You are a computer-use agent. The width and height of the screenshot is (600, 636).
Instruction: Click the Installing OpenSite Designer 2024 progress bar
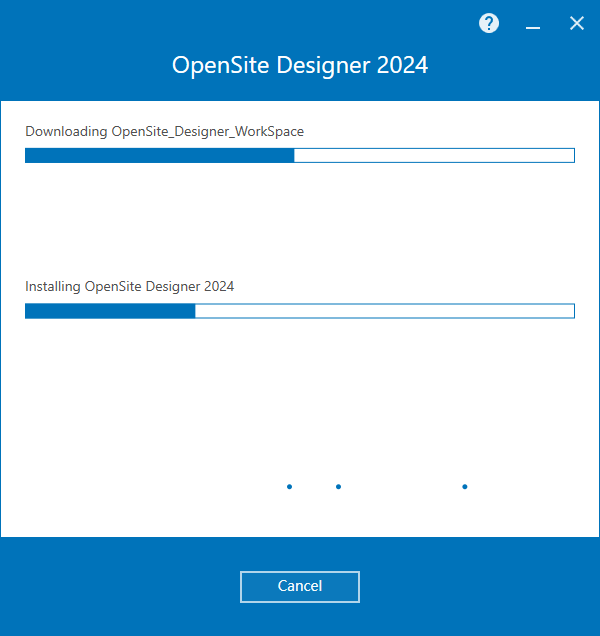pyautogui.click(x=300, y=311)
